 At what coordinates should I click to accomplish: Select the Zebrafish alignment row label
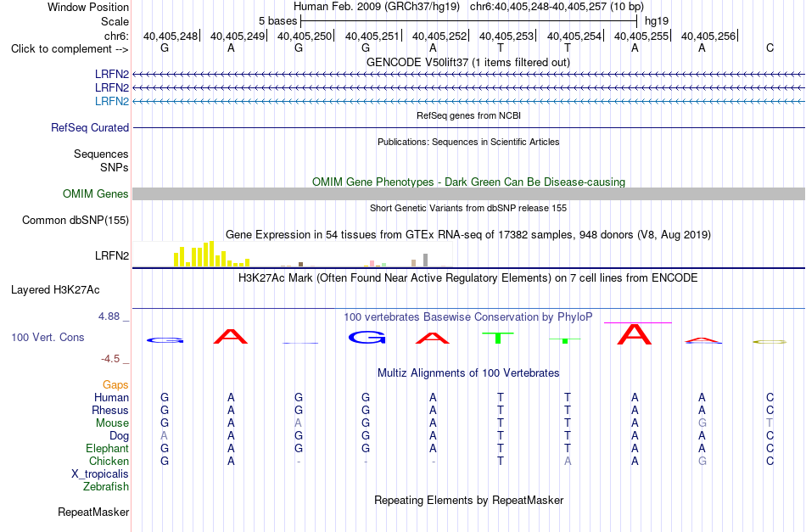tap(106, 486)
